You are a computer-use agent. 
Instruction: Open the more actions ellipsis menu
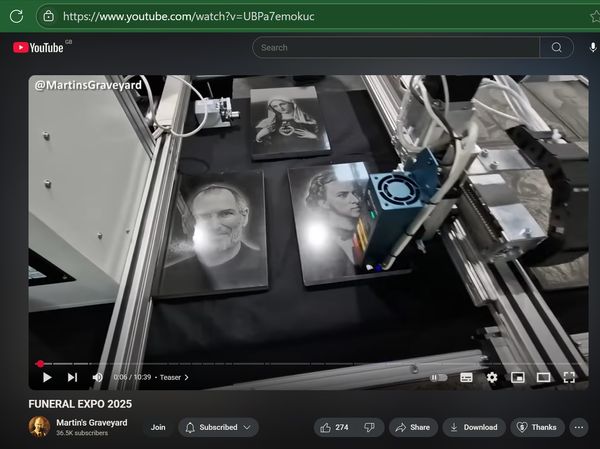click(x=578, y=427)
